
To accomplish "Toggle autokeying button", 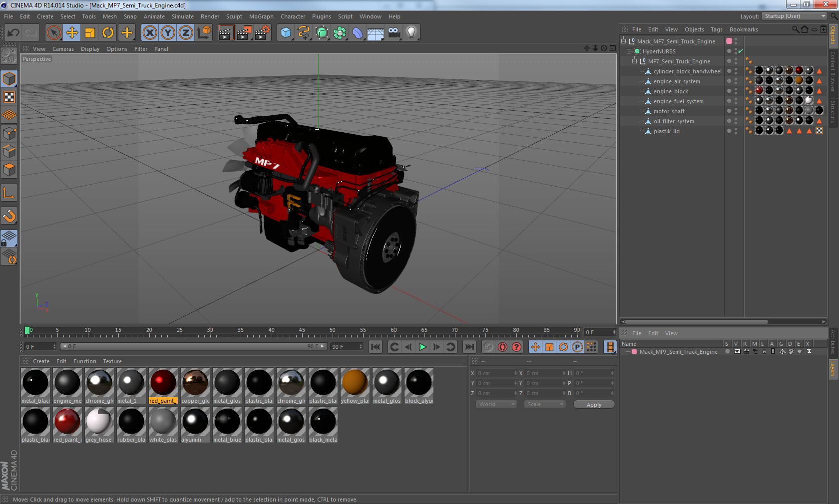I will click(502, 347).
